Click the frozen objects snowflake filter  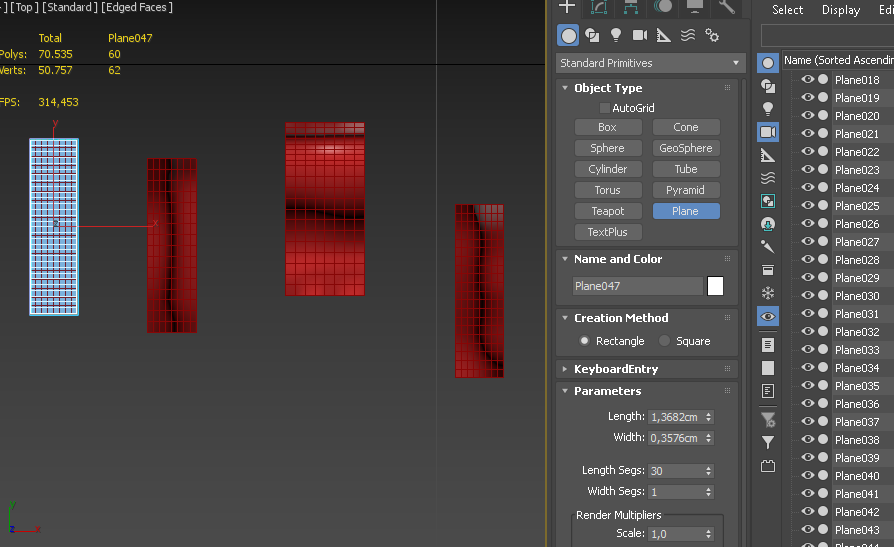click(x=768, y=293)
